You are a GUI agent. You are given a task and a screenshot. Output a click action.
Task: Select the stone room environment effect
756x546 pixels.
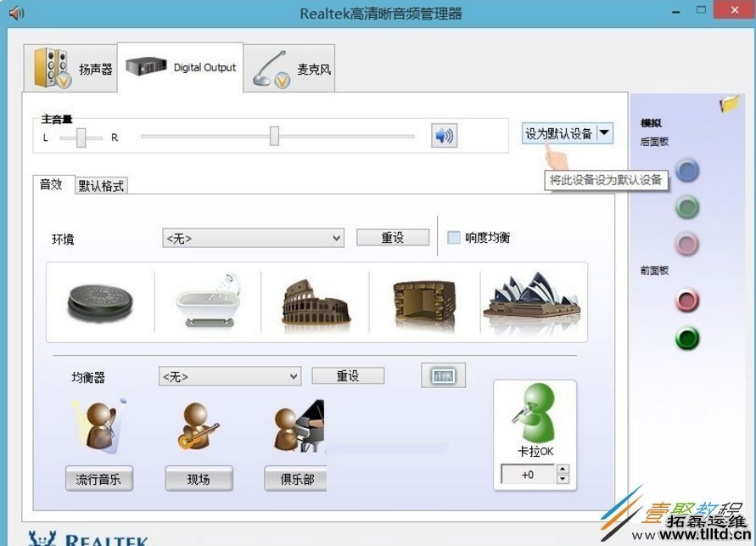[420, 301]
